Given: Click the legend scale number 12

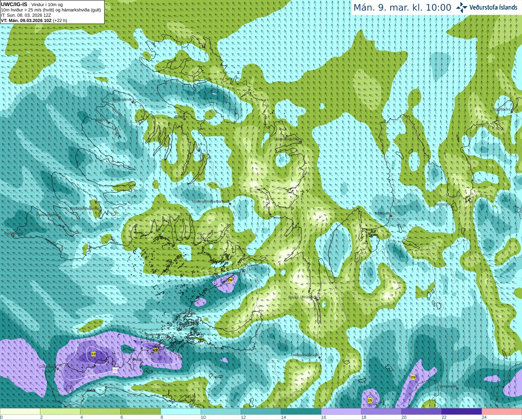Looking at the screenshot, I should coord(243,417).
